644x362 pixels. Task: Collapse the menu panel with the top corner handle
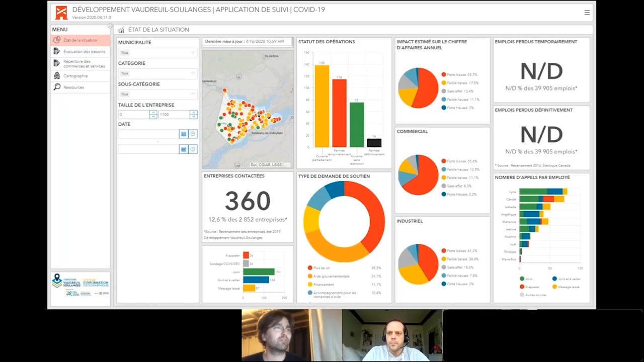coord(110,26)
